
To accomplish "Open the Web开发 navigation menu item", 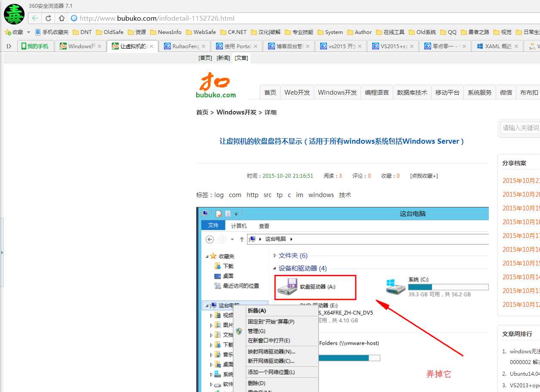I will pos(297,92).
